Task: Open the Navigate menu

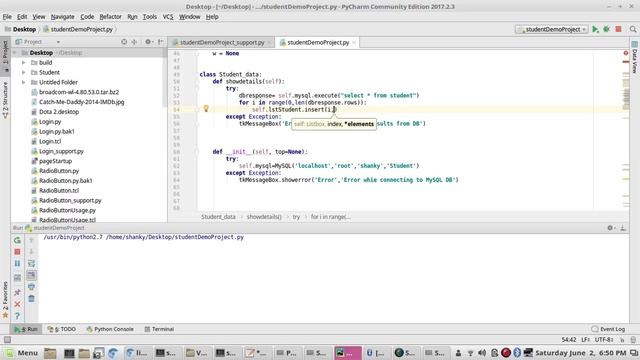Action: tap(62, 17)
